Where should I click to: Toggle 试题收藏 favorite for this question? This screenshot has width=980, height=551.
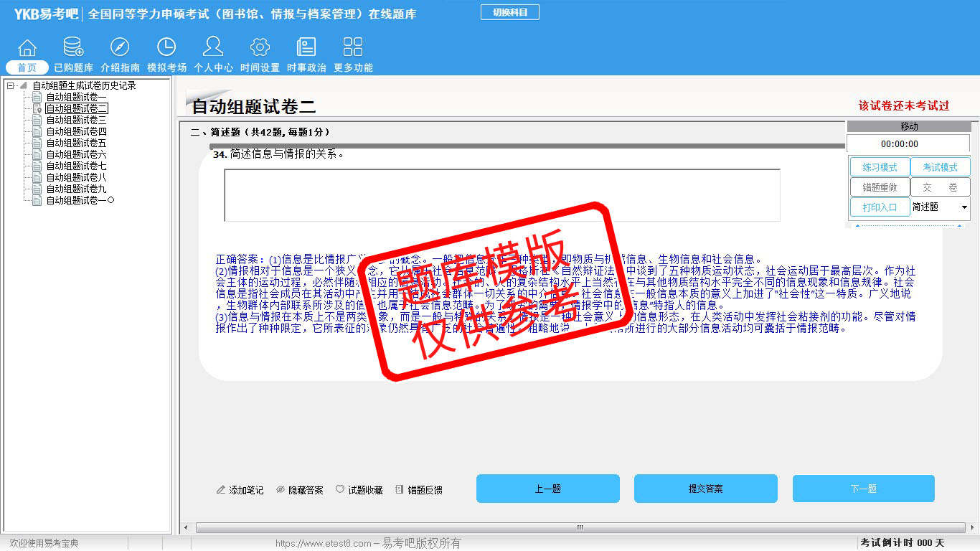tap(359, 490)
